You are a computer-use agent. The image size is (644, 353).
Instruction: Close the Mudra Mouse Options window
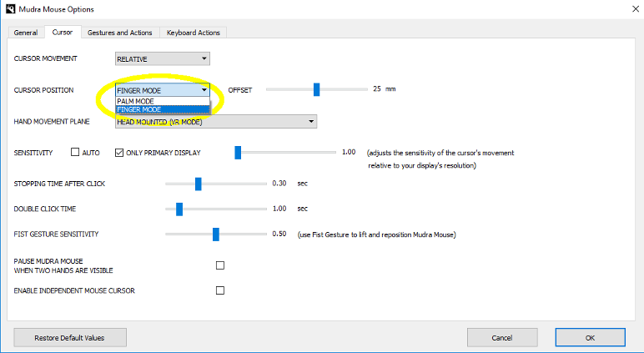click(635, 8)
